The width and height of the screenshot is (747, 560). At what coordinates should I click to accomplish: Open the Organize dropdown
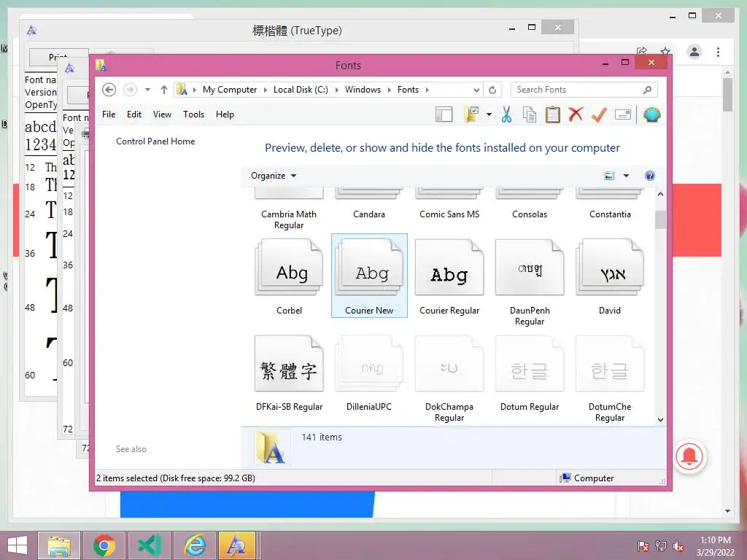(274, 176)
